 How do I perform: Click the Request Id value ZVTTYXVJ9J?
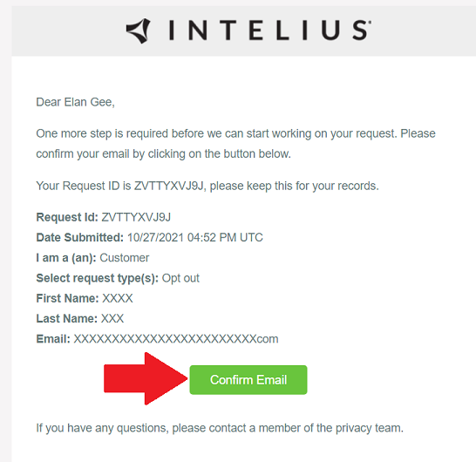click(x=136, y=217)
